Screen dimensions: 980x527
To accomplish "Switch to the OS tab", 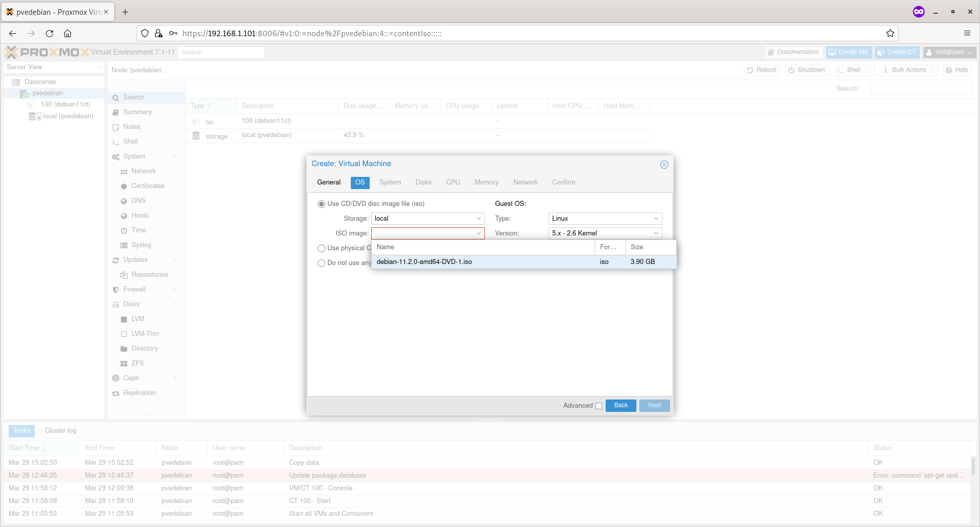I will point(360,182).
